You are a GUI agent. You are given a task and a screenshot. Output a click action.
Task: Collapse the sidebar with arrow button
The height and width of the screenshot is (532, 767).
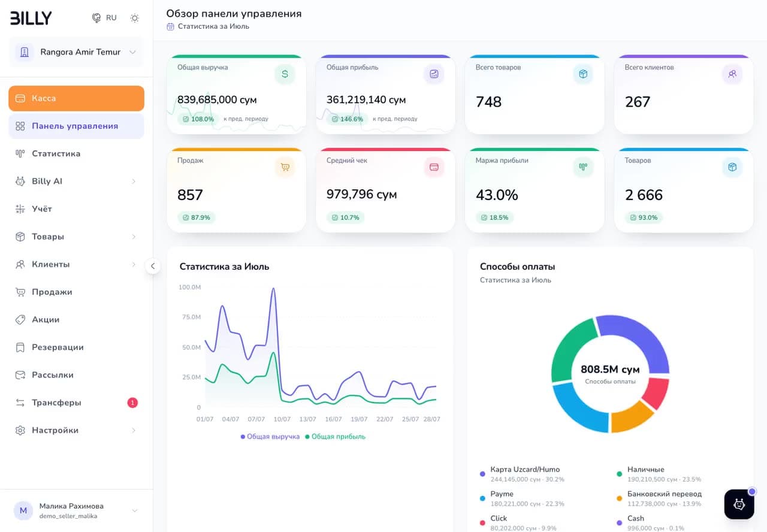pos(153,266)
